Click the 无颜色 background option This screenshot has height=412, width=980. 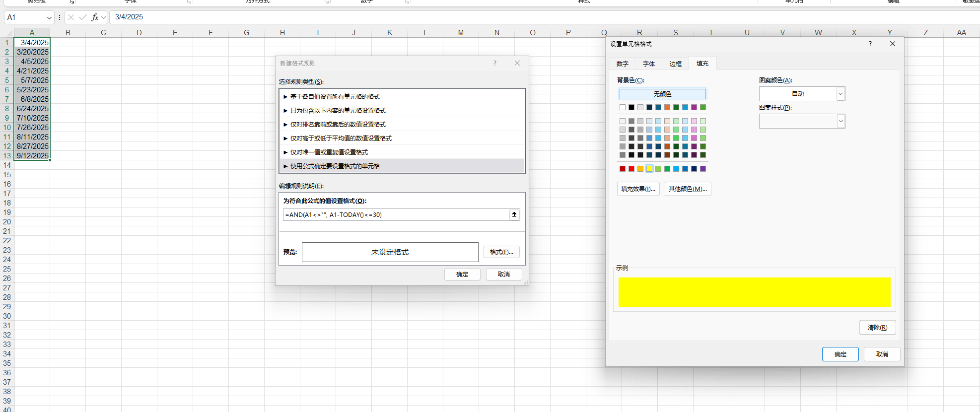[x=662, y=94]
